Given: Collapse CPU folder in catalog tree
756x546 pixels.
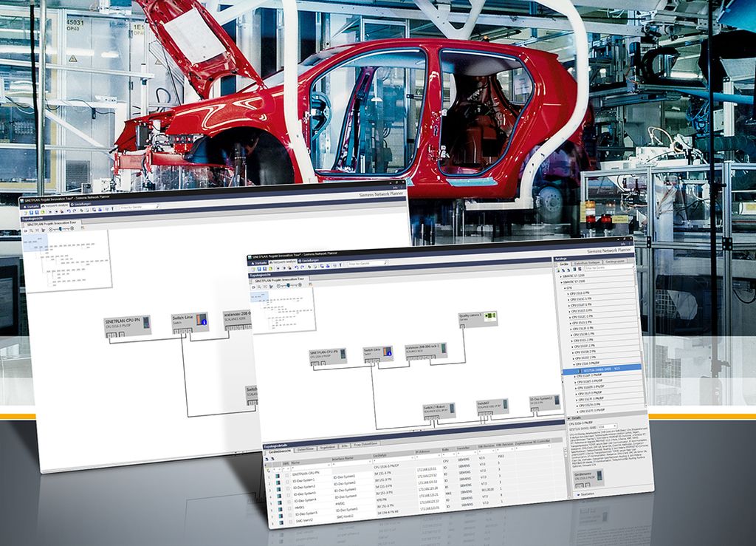Looking at the screenshot, I should [x=565, y=288].
